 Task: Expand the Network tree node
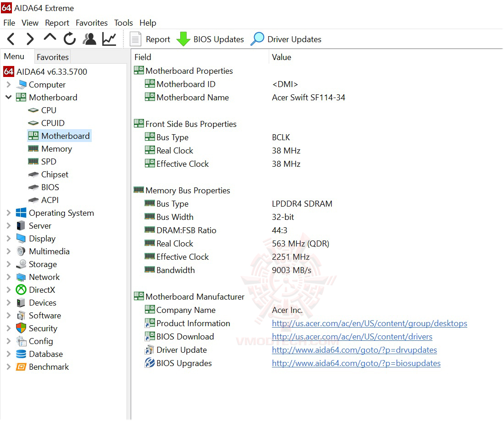tap(9, 277)
